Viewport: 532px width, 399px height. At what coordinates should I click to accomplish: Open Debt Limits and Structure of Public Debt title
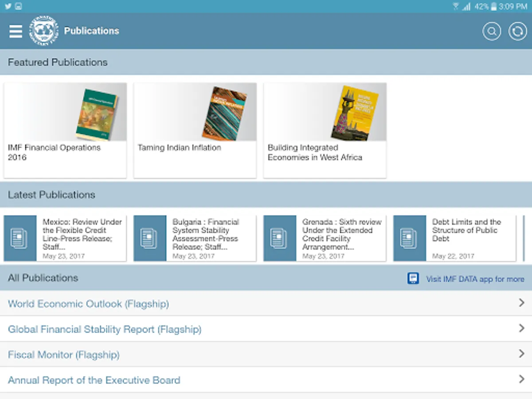[x=466, y=231]
